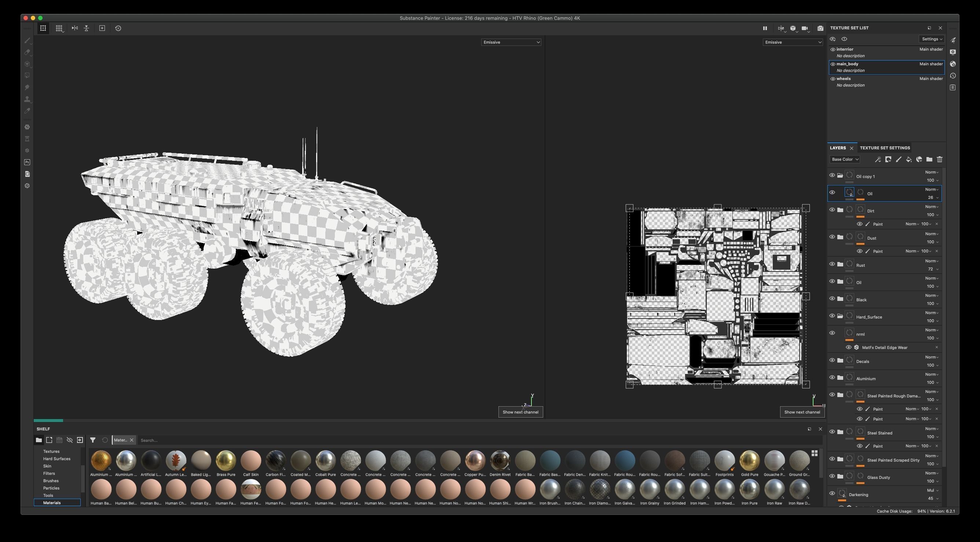This screenshot has height=542, width=980.
Task: Toggle visibility of the wheels texture set
Action: [x=833, y=79]
